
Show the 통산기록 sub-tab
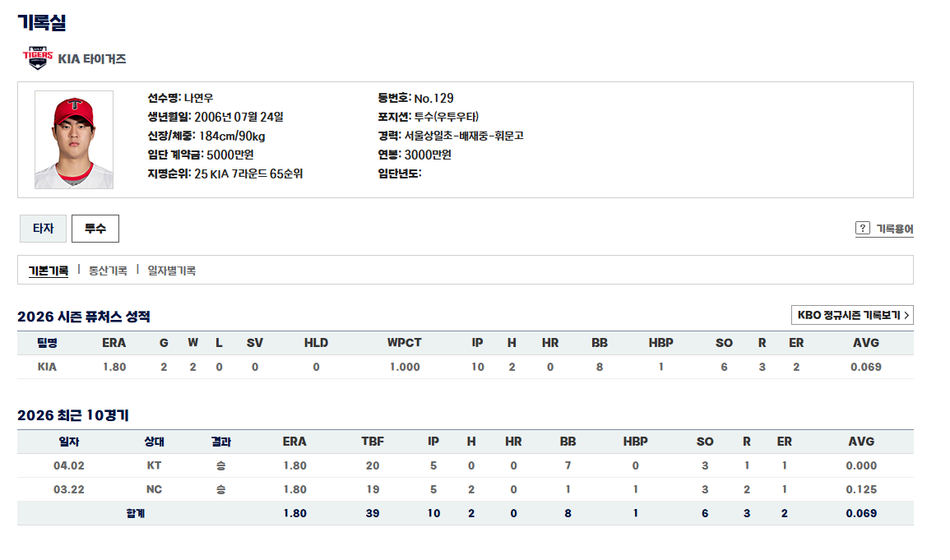pos(108,270)
